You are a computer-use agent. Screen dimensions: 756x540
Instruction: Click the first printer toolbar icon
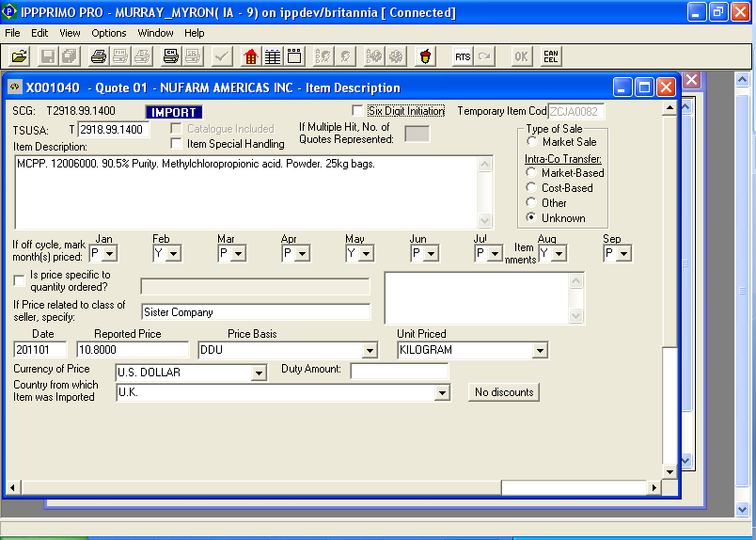click(99, 56)
